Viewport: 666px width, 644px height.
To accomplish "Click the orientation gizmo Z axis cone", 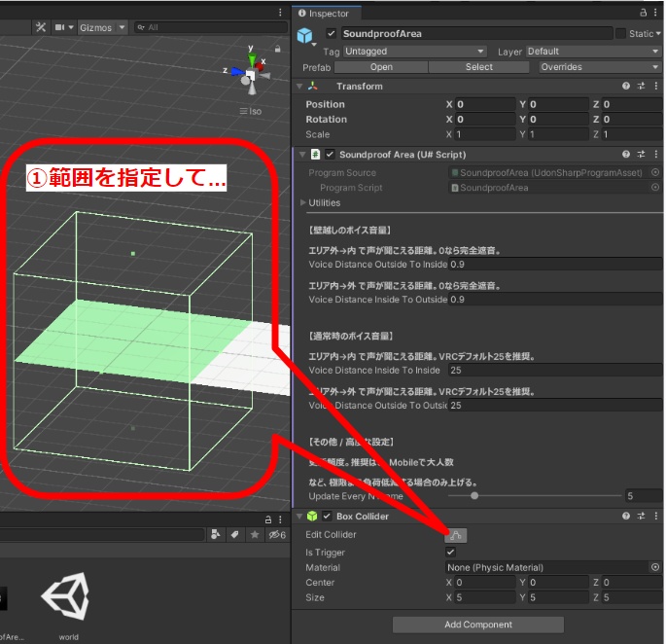I will (237, 72).
